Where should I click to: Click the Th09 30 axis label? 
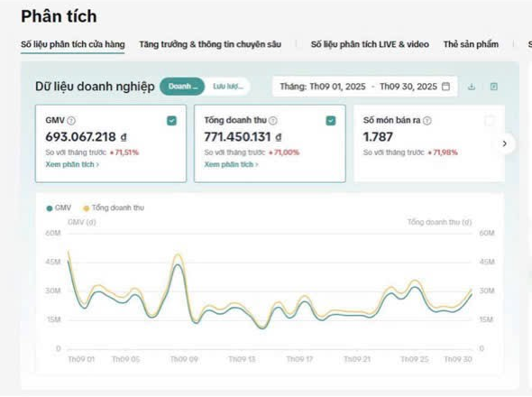click(x=458, y=359)
